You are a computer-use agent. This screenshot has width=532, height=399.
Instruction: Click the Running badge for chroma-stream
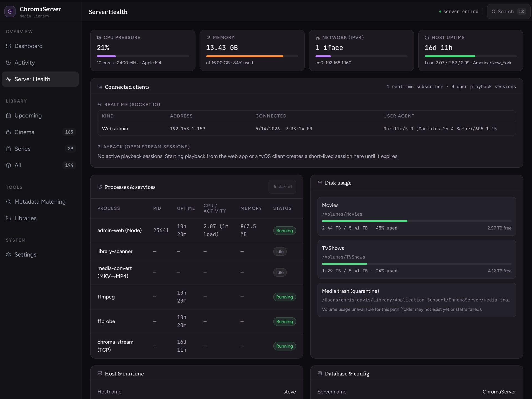(x=285, y=346)
